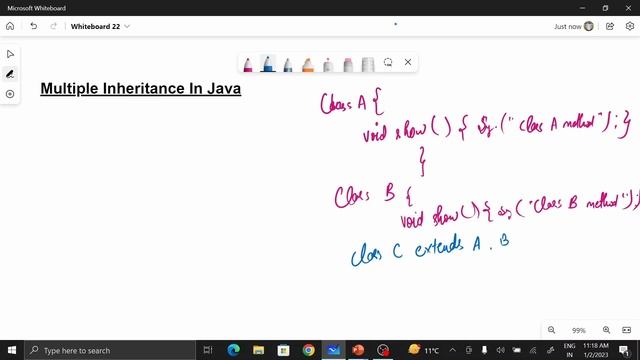This screenshot has width=640, height=360.
Task: Open Task View on the taskbar
Action: click(208, 350)
